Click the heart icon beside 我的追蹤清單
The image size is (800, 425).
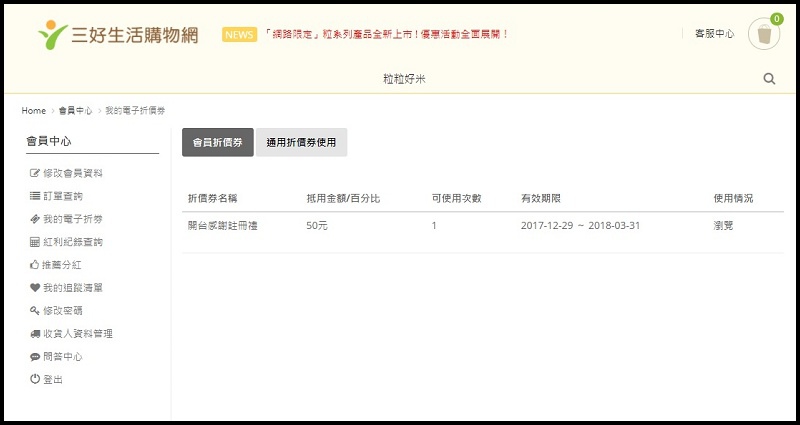pyautogui.click(x=35, y=288)
